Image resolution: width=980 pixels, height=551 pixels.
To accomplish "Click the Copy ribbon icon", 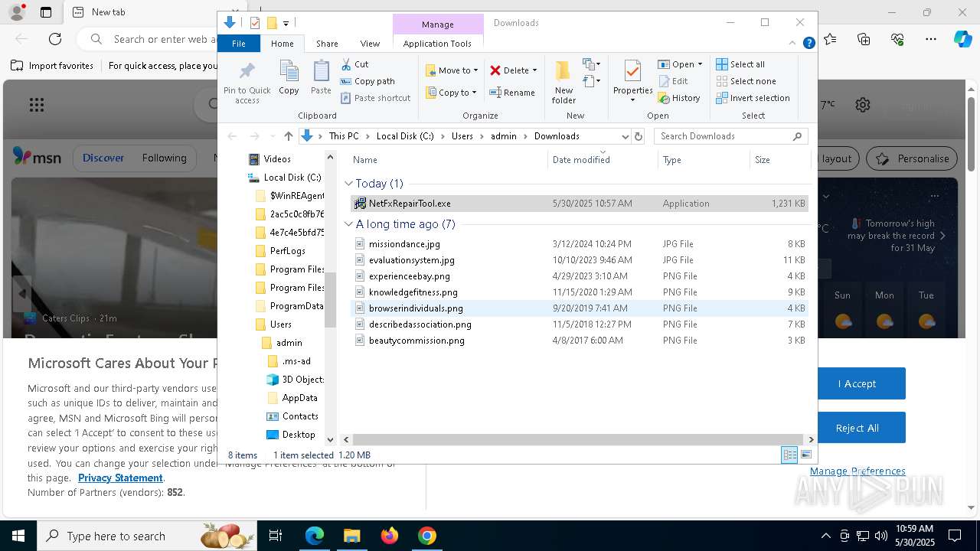I will (289, 78).
